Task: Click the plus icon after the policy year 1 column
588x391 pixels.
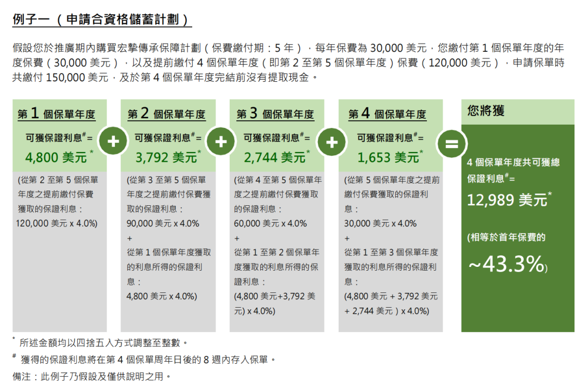Action: [113, 142]
